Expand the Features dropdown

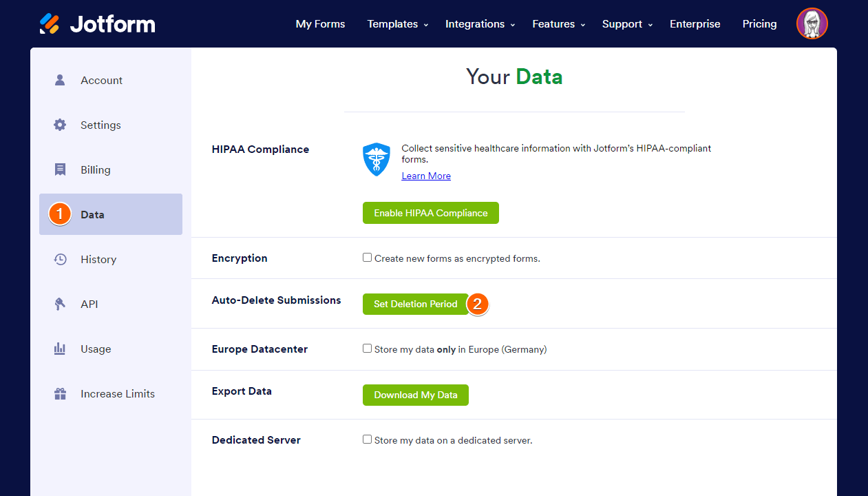(x=559, y=24)
